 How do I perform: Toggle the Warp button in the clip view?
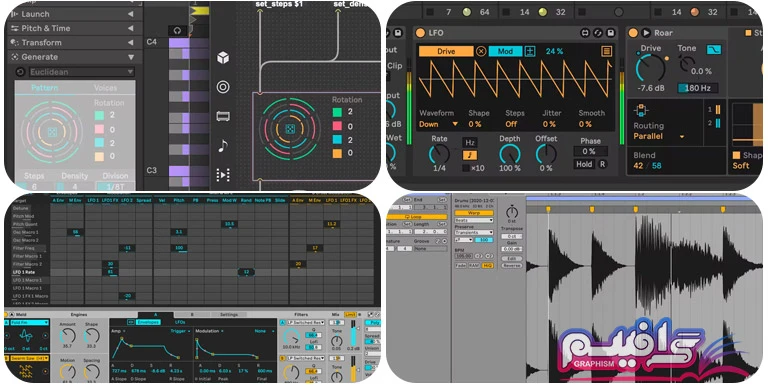pos(474,213)
